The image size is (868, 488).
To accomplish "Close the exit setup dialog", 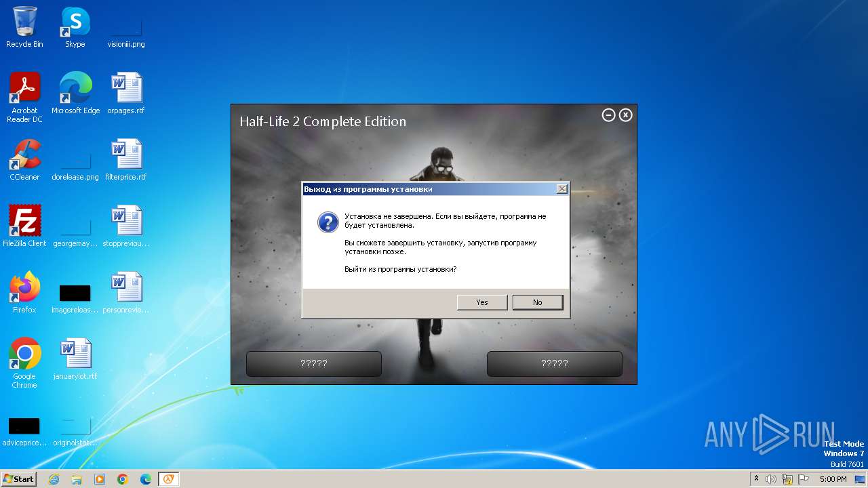I will [x=561, y=189].
